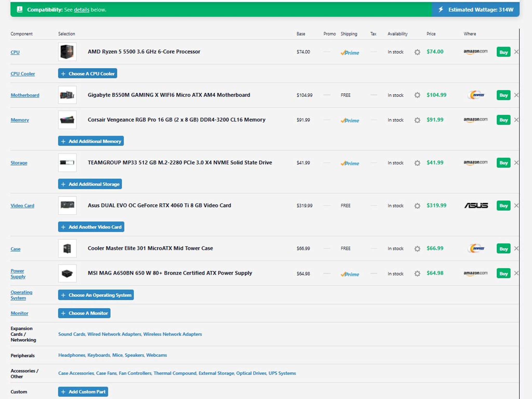Open the Operating System category link

point(21,295)
